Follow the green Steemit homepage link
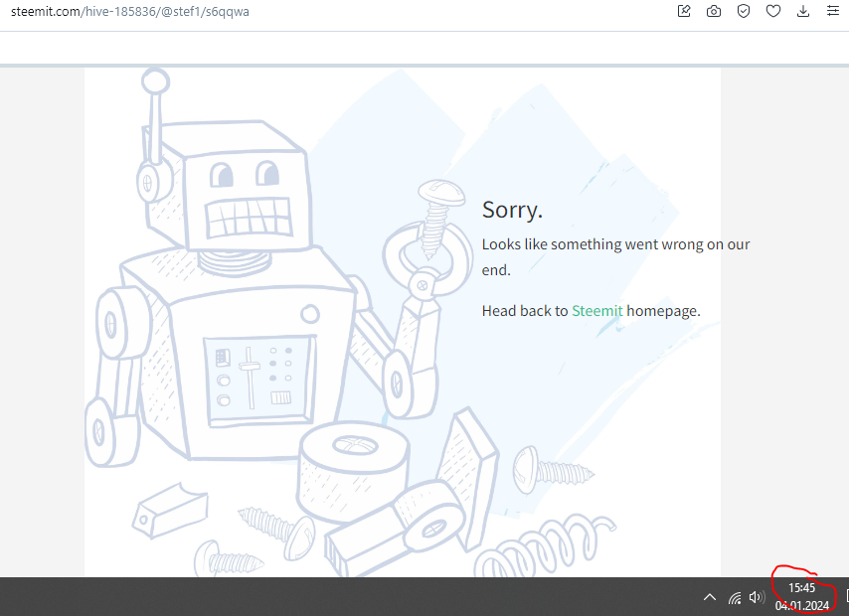This screenshot has height=616, width=849. click(597, 311)
